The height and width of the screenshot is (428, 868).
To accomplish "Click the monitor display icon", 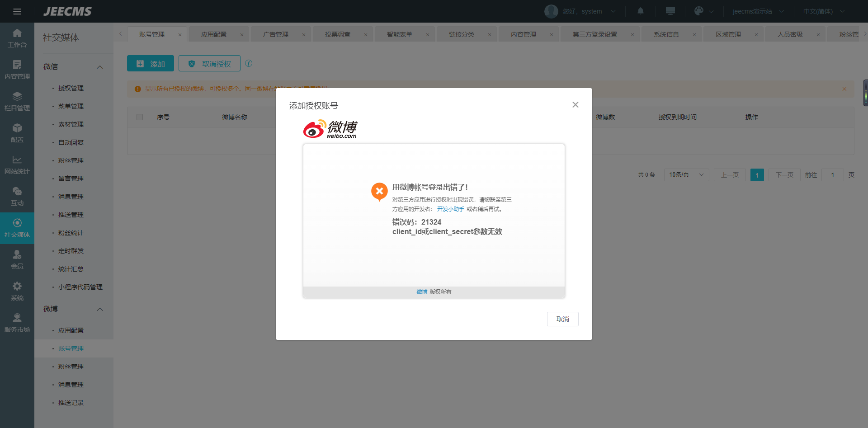I will 670,11.
